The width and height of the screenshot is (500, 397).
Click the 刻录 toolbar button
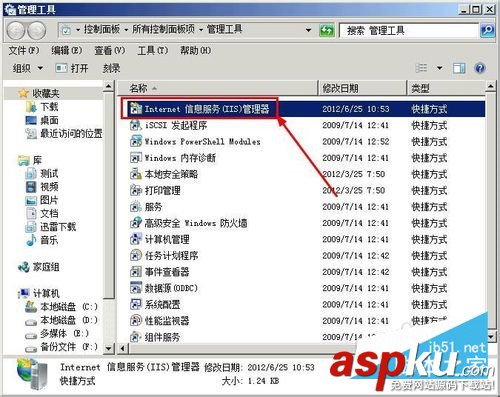coord(111,68)
